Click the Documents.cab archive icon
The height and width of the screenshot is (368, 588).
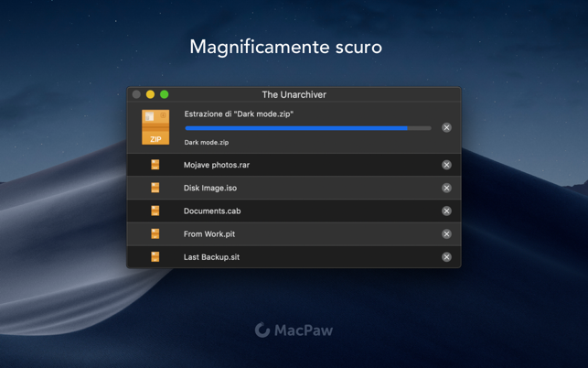155,211
